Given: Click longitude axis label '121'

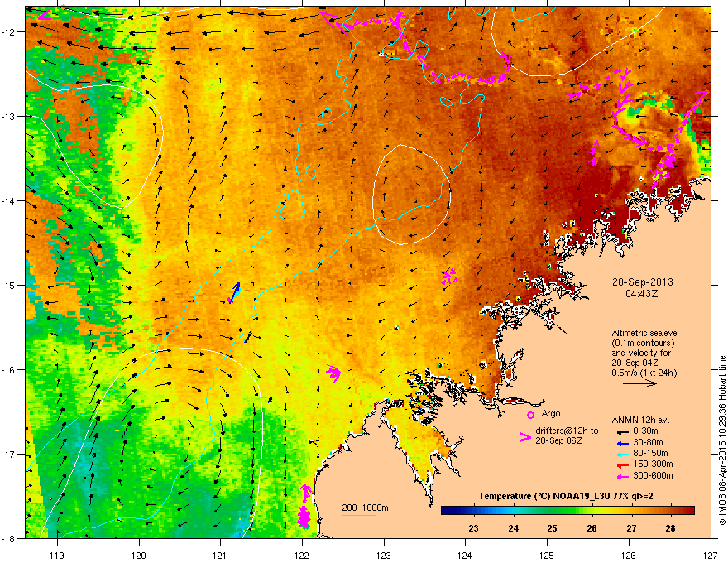Looking at the screenshot, I should click(220, 555).
